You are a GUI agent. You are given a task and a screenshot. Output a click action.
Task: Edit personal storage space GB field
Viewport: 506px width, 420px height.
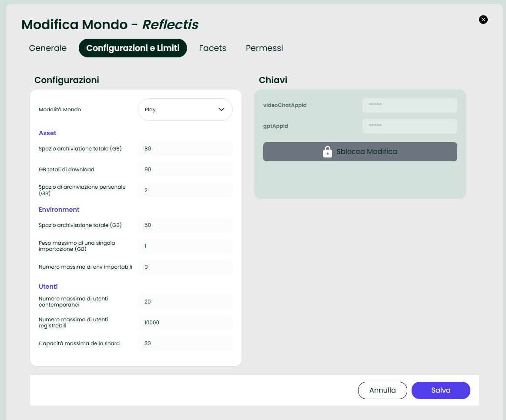185,190
